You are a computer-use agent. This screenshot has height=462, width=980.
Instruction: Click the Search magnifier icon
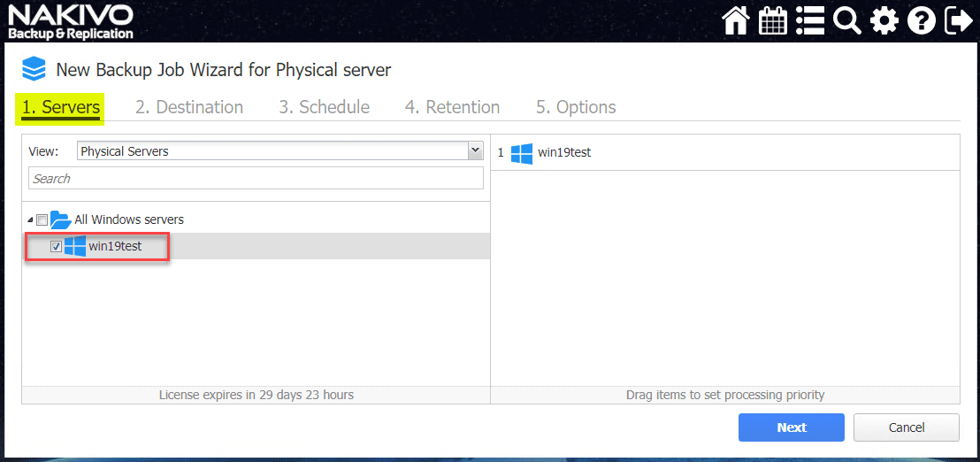coord(846,21)
